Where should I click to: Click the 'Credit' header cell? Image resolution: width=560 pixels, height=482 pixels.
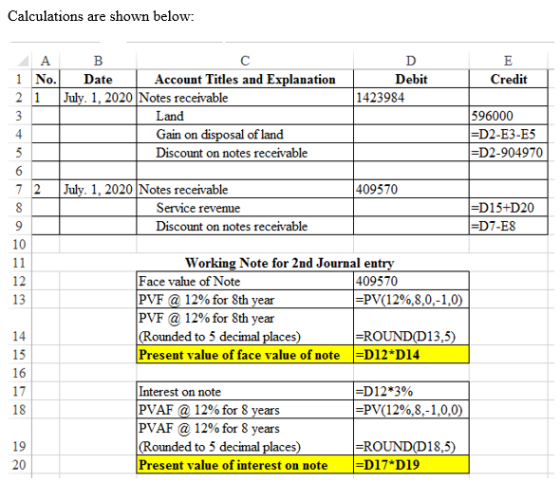(508, 79)
